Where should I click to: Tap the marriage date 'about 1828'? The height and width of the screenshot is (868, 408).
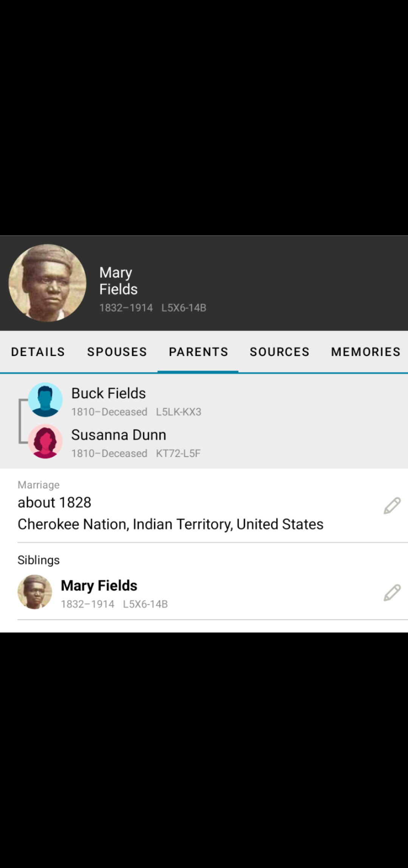pos(54,502)
